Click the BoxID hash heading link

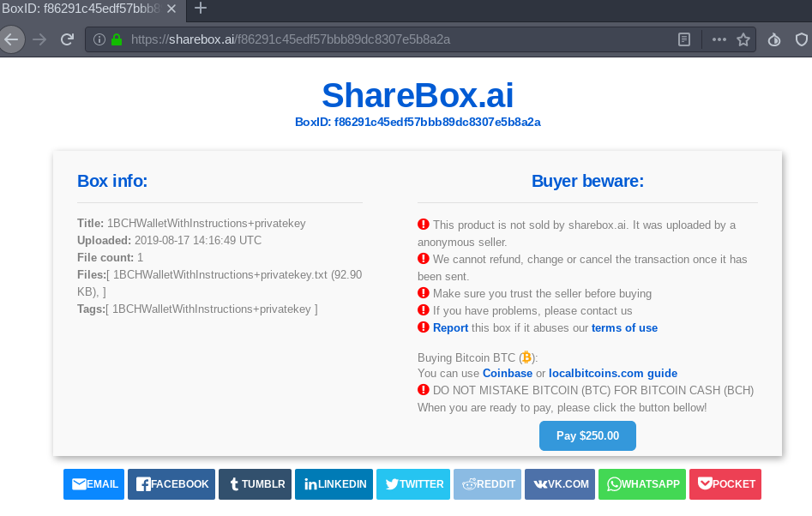[x=418, y=122]
